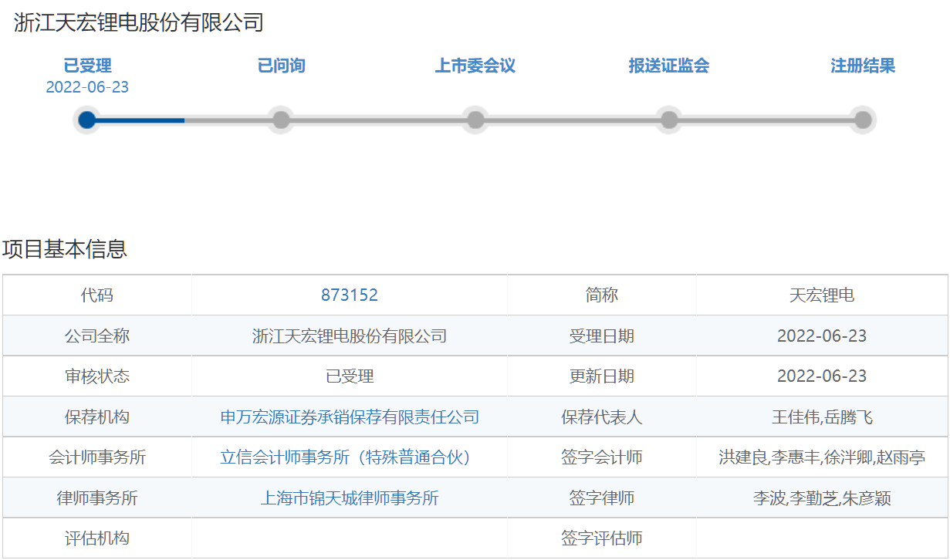Screen dimensions: 950x560
Task: Click the page title 浙江天宏锂电股份有限公司
Action: click(x=139, y=22)
